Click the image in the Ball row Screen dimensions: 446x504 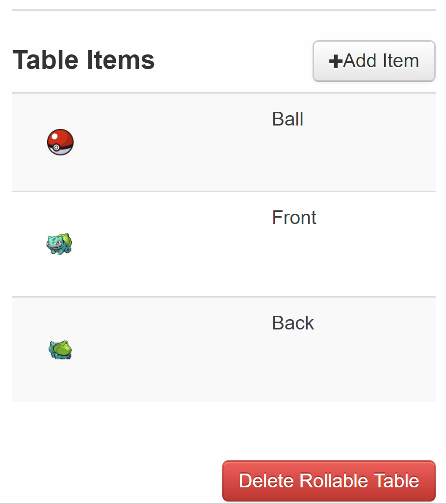tap(60, 142)
